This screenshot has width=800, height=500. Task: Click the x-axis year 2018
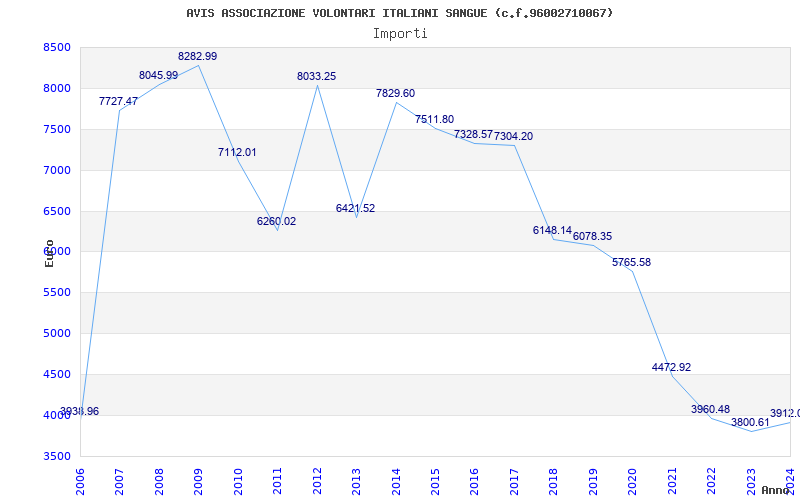click(x=554, y=482)
